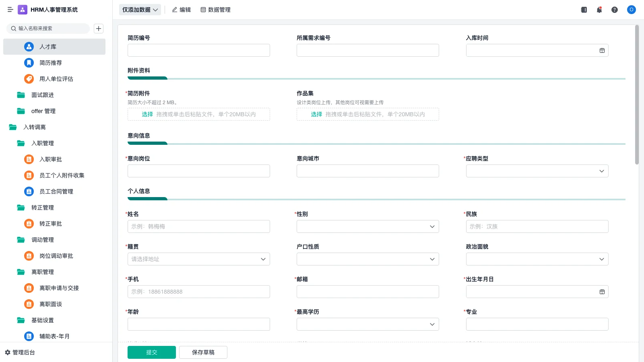The image size is (644, 362).
Task: Expand the 仅添加数据 dropdown
Action: coord(140,10)
